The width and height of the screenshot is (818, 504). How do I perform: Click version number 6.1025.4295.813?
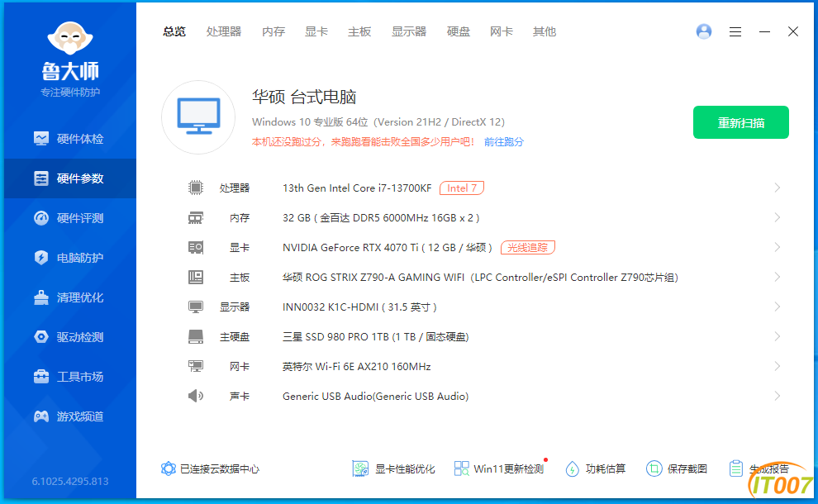pyautogui.click(x=70, y=481)
